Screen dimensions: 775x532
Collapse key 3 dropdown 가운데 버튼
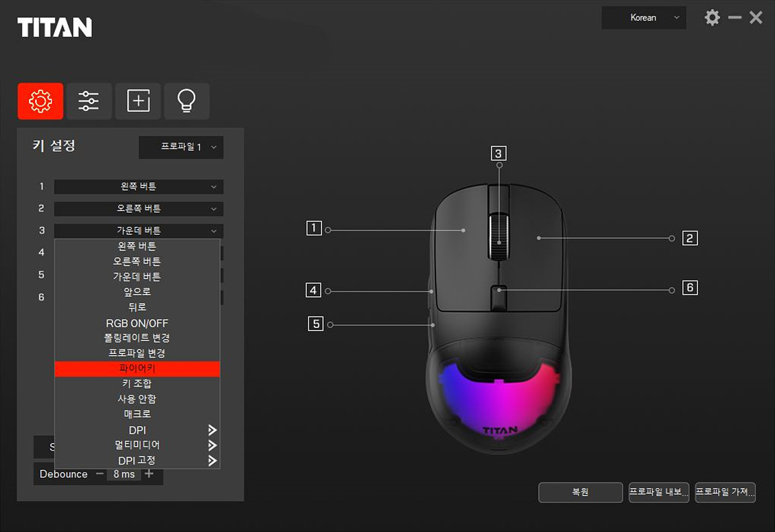pyautogui.click(x=139, y=230)
